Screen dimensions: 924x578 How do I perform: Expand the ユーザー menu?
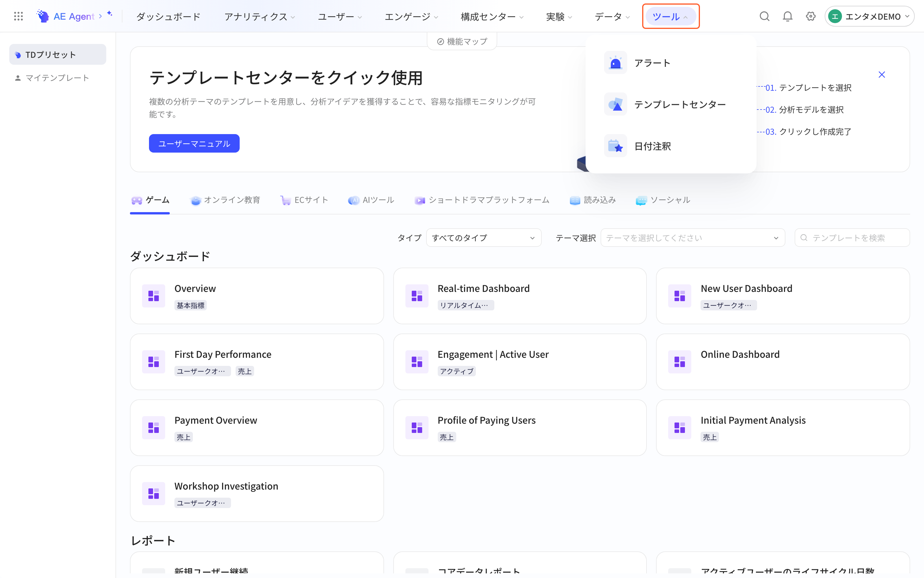point(340,16)
